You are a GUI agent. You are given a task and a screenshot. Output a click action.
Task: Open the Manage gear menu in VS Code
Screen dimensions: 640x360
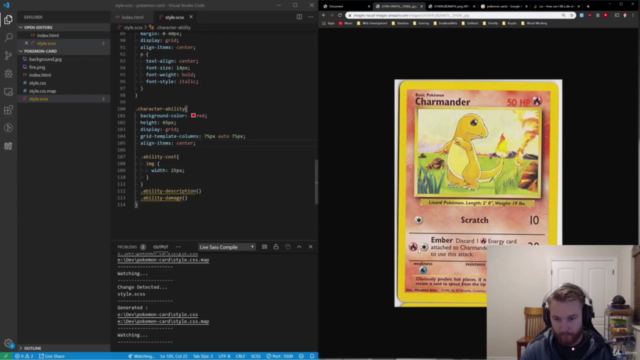pos(8,343)
